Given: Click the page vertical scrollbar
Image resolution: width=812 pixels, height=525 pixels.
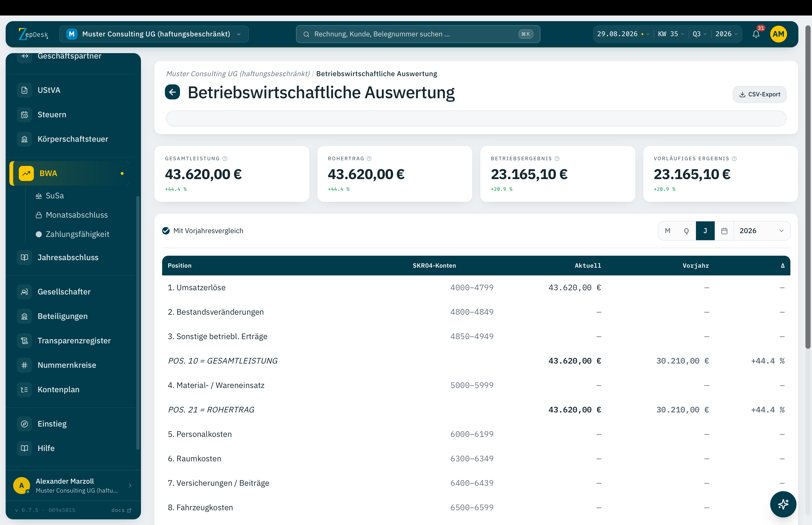Looking at the screenshot, I should [x=808, y=187].
